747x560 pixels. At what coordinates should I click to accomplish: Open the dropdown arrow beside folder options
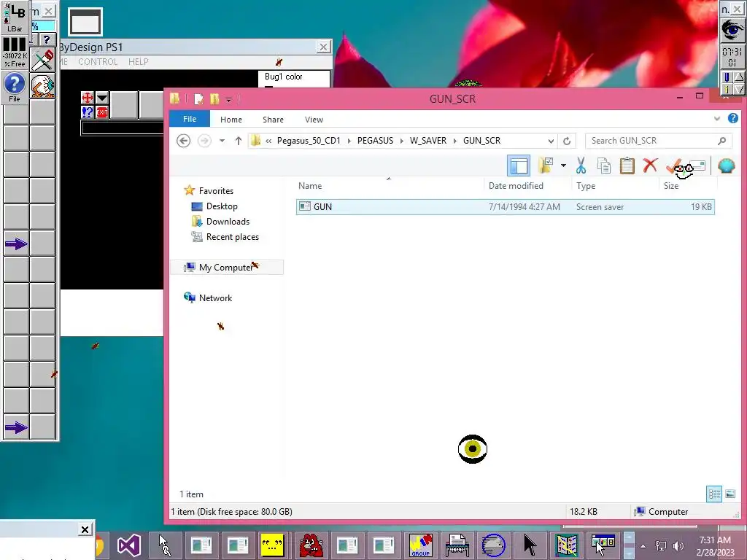[563, 166]
